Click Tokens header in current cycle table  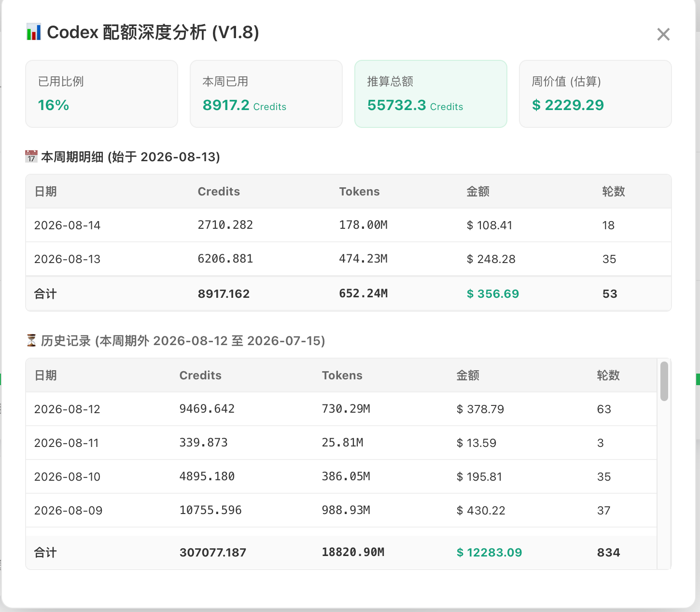tap(359, 192)
